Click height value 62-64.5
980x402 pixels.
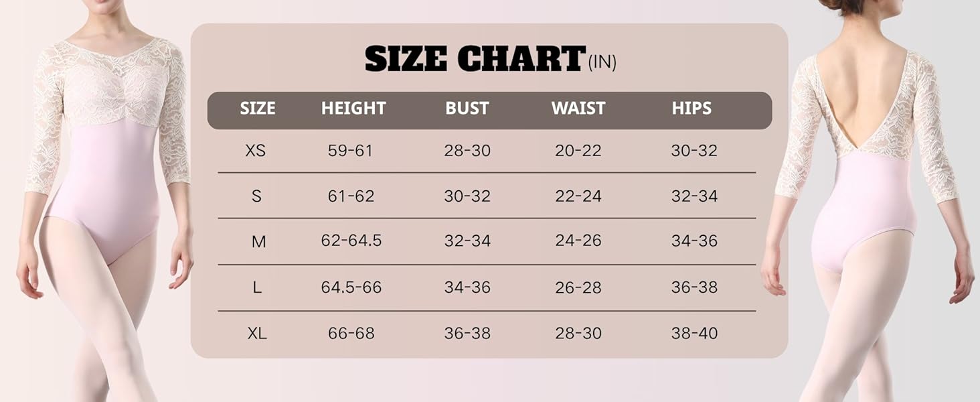351,241
